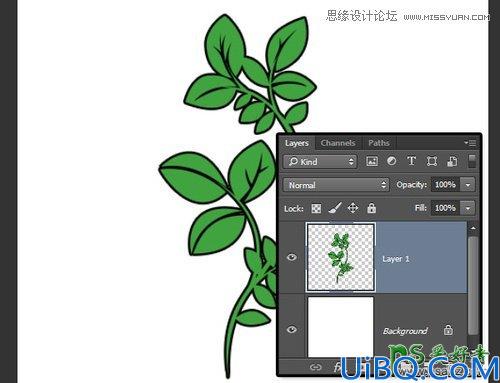
Task: Lock transparent pixels icon
Action: (316, 209)
